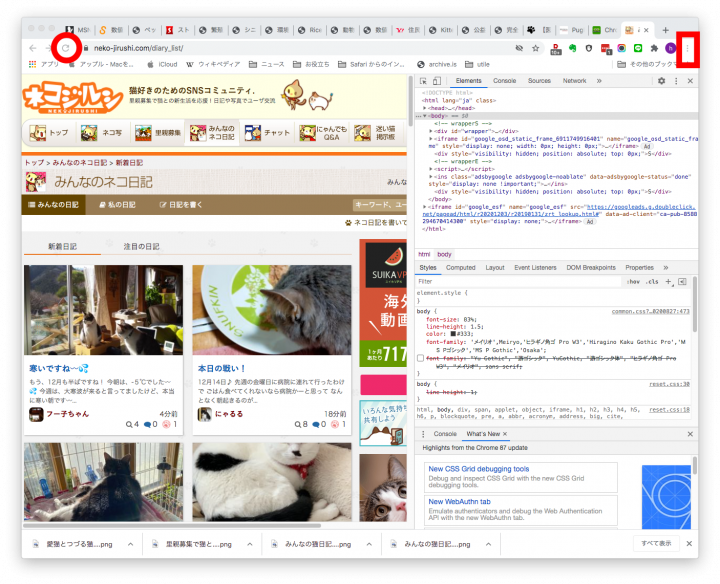Expand options for 里親募集で猫と download
The height and width of the screenshot is (584, 720).
pyautogui.click(x=250, y=544)
